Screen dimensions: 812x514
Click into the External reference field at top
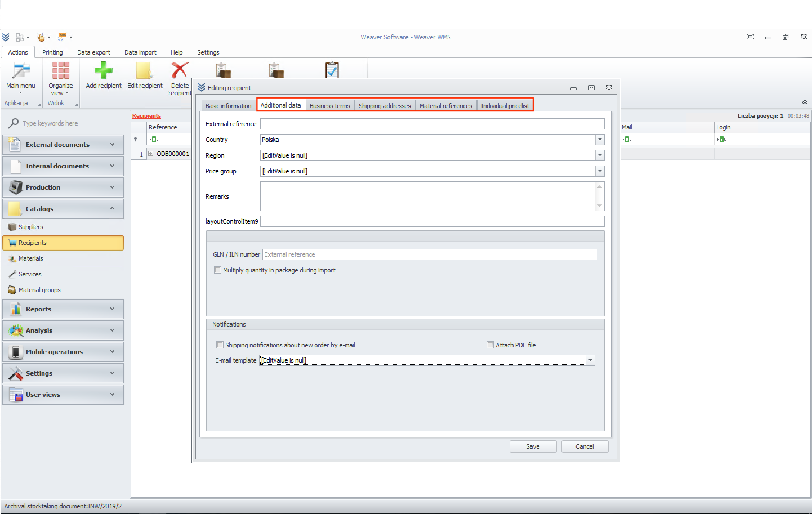click(432, 124)
